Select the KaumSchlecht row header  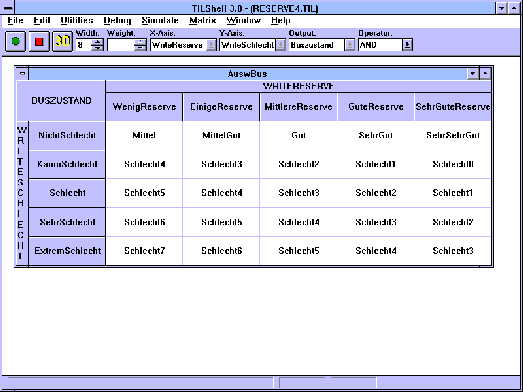tap(67, 164)
